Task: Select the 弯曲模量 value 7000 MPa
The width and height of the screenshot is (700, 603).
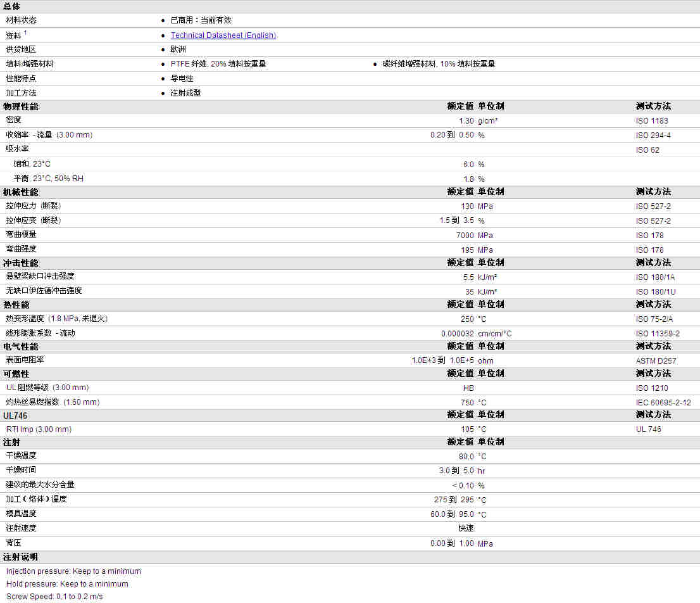Action: point(475,236)
